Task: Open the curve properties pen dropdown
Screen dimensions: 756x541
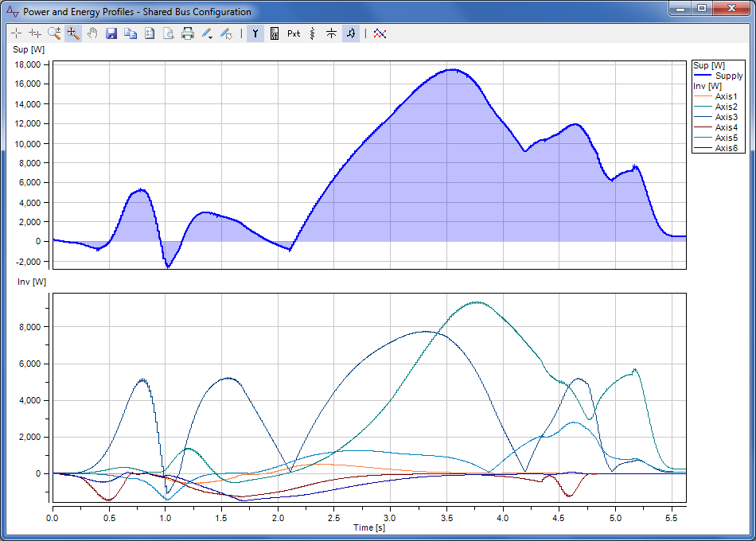Action: coord(226,33)
